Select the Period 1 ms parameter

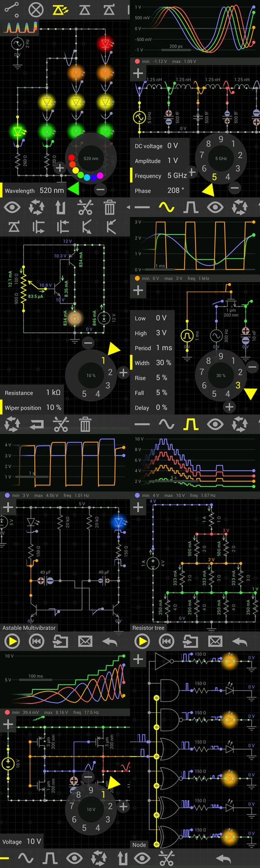point(152,348)
